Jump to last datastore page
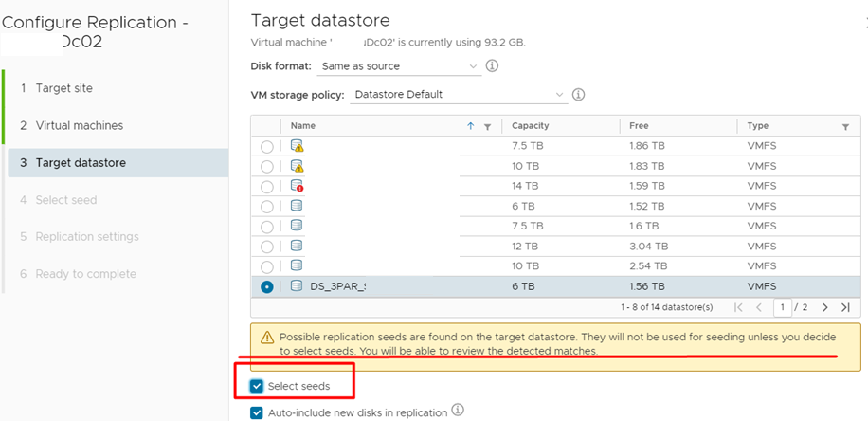Viewport: 868px width, 421px height. click(x=845, y=307)
